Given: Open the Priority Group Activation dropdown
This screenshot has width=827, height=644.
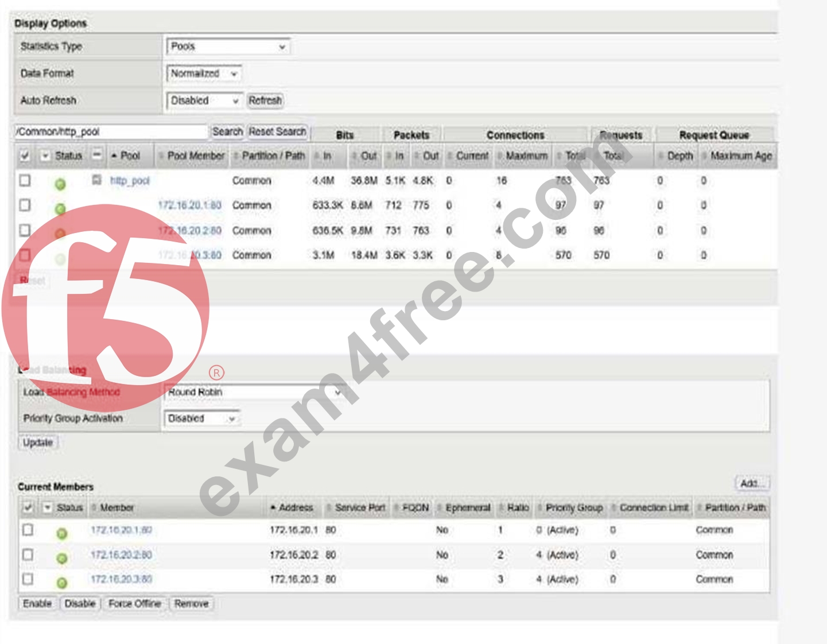Looking at the screenshot, I should (x=201, y=418).
